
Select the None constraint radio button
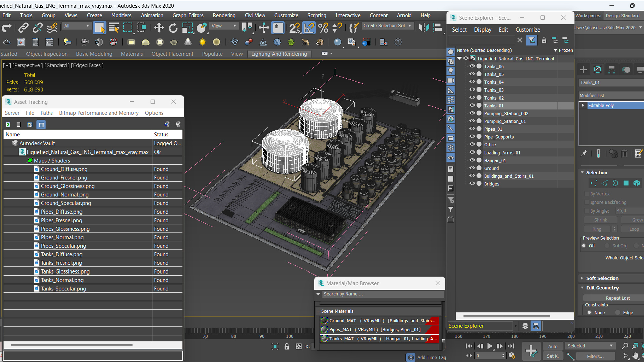pos(589,313)
